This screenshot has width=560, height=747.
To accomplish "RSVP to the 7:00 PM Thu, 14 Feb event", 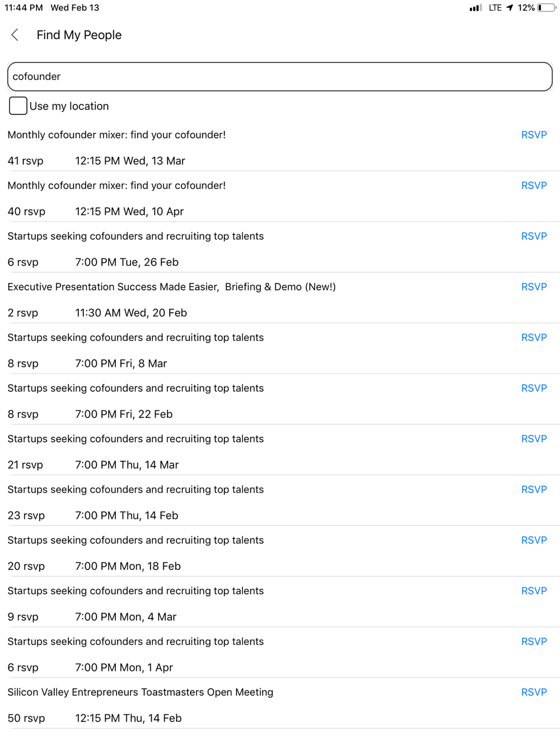I will pyautogui.click(x=534, y=489).
